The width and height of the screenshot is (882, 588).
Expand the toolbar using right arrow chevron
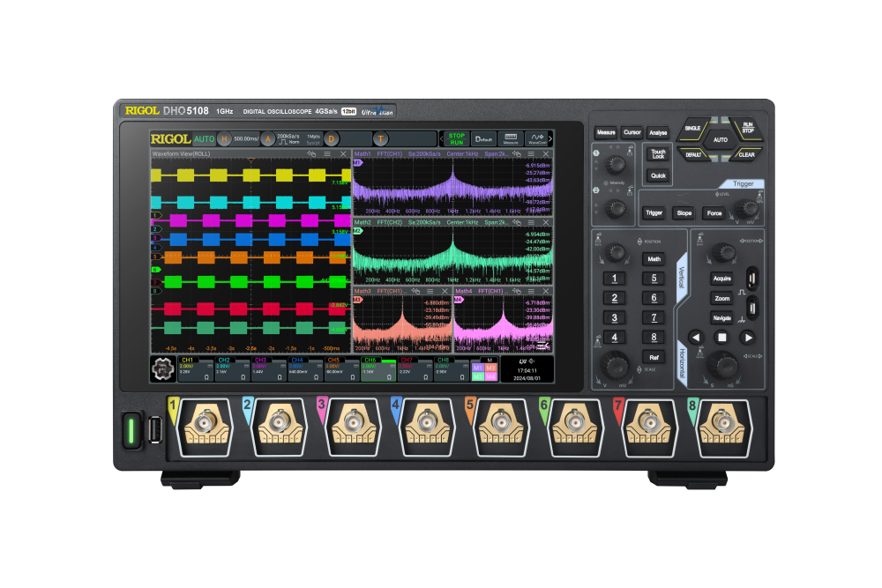click(550, 138)
